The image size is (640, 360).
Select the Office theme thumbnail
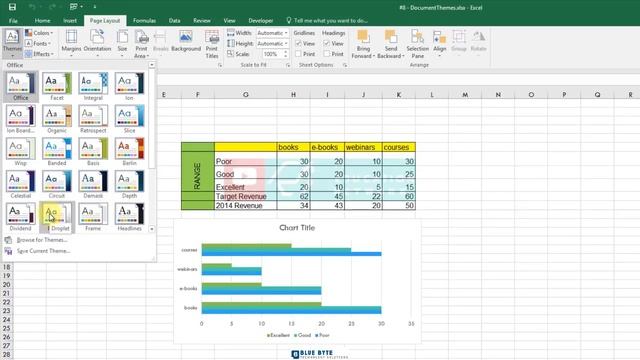coord(20,86)
